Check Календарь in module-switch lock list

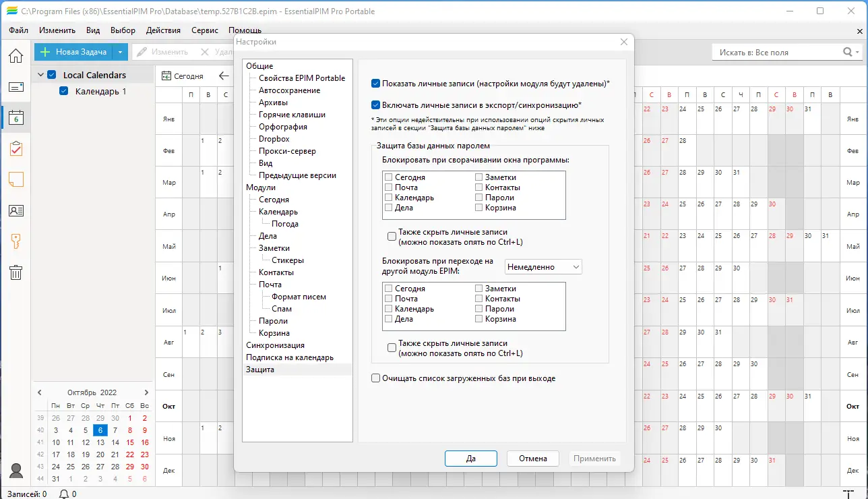point(389,309)
